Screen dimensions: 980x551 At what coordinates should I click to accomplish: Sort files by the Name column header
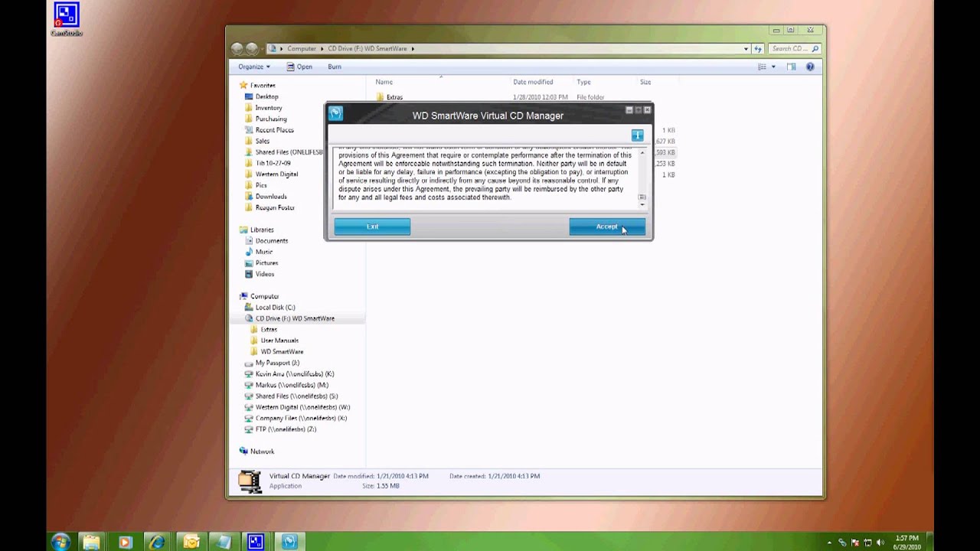click(x=384, y=82)
